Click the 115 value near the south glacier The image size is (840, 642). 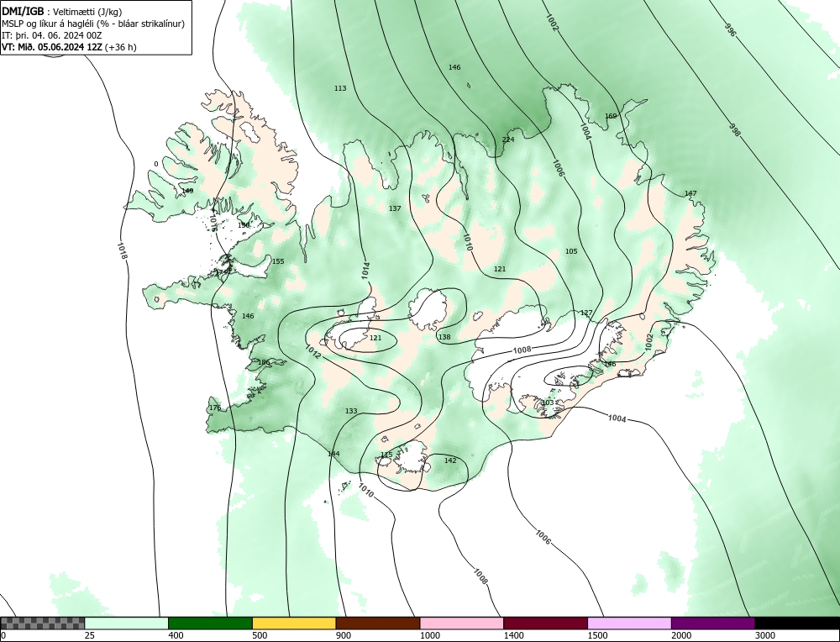(x=386, y=455)
